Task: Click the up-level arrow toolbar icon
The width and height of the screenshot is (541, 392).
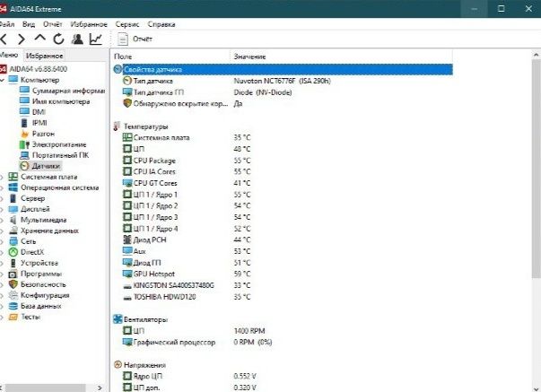Action: 40,38
